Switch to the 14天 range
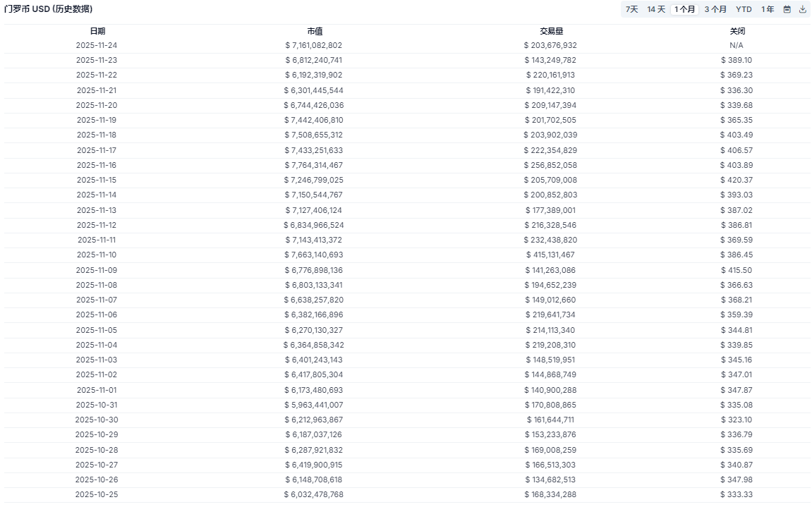Screen dimensions: 812x507 [x=656, y=9]
